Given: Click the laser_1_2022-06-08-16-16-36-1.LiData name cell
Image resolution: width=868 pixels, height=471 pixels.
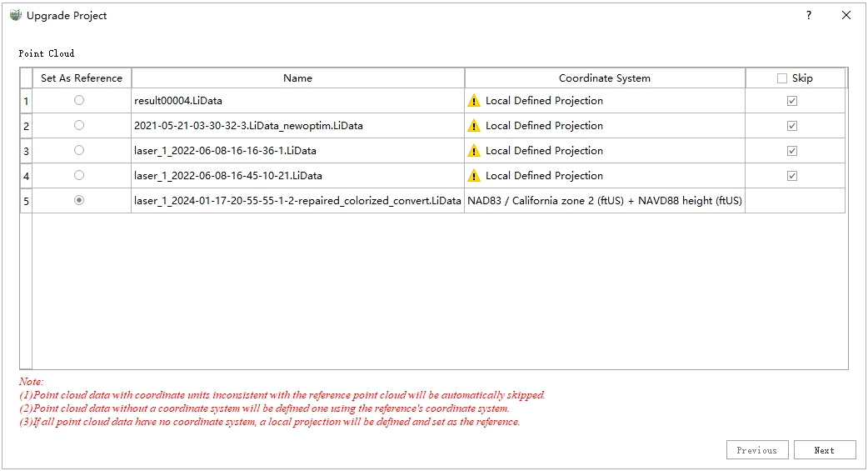Looking at the screenshot, I should [x=298, y=151].
